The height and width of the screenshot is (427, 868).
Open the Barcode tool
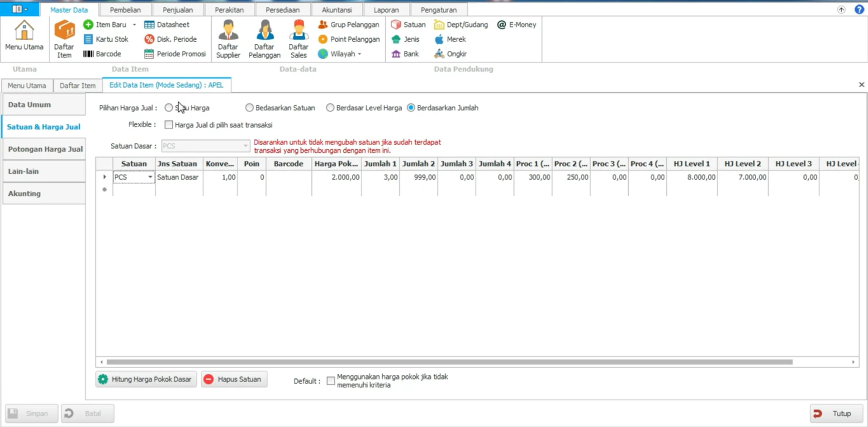tap(102, 54)
